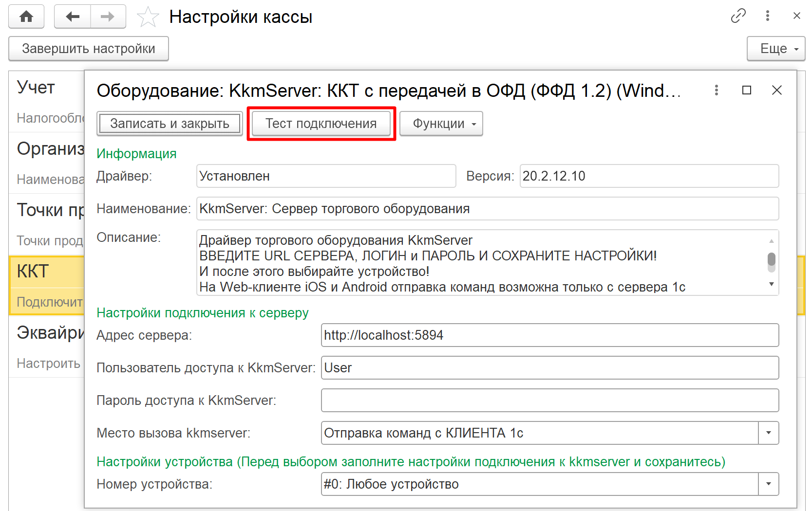
Task: Copy link using the chain icon
Action: (738, 16)
